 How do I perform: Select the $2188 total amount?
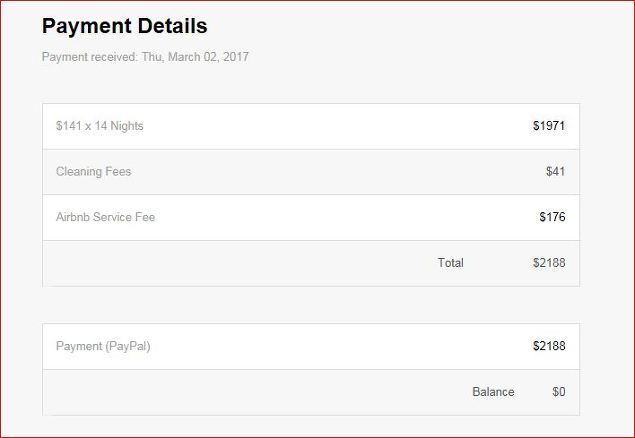coord(549,263)
